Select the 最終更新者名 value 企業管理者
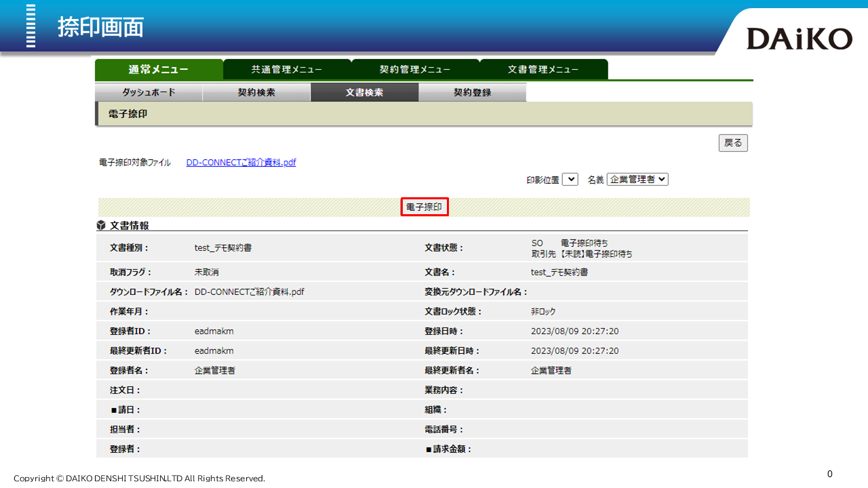 551,371
